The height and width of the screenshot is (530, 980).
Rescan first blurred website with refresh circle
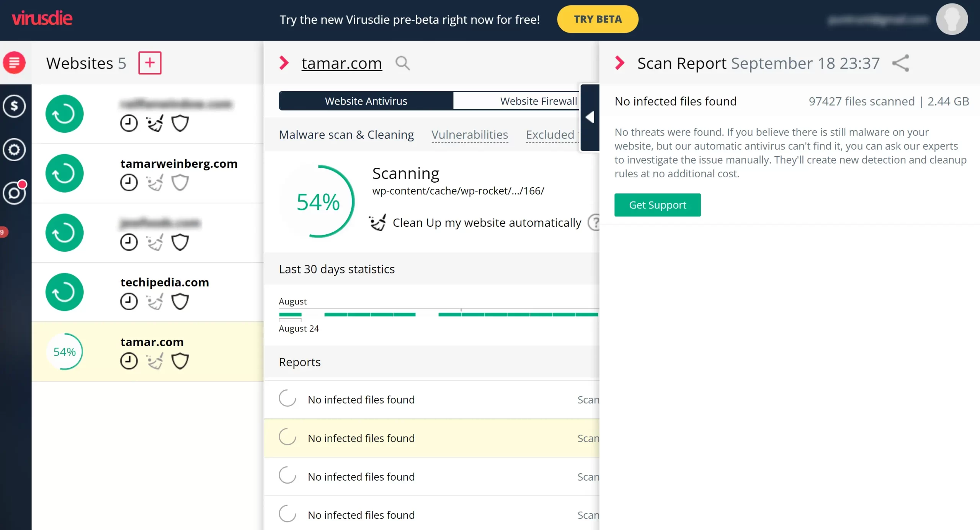64,114
